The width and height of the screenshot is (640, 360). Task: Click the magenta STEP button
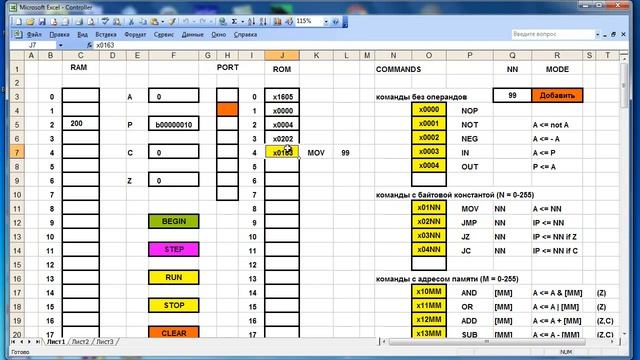174,249
